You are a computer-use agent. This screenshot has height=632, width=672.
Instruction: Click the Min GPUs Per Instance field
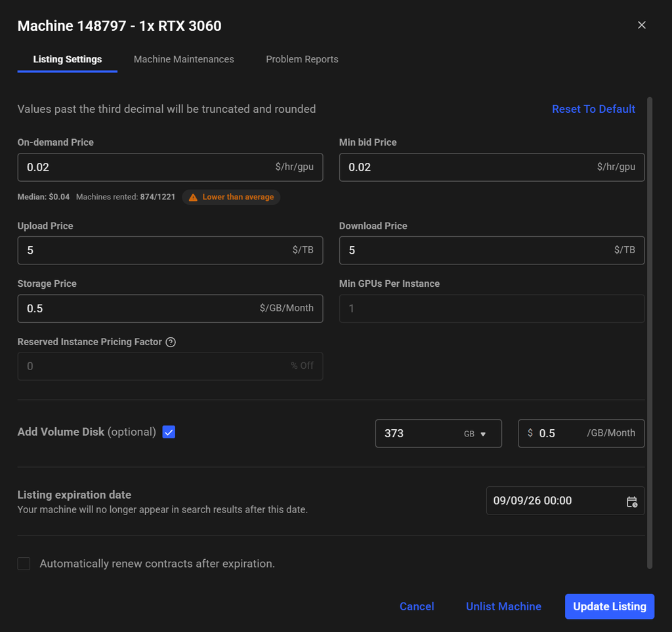(x=492, y=308)
